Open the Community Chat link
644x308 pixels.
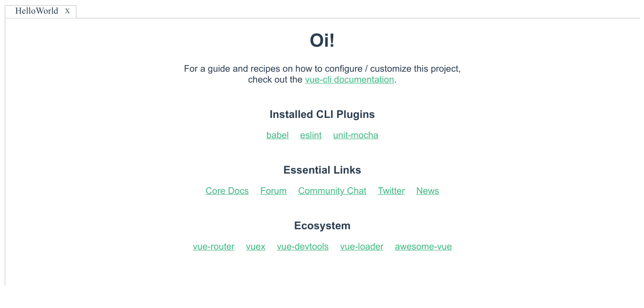click(x=332, y=191)
